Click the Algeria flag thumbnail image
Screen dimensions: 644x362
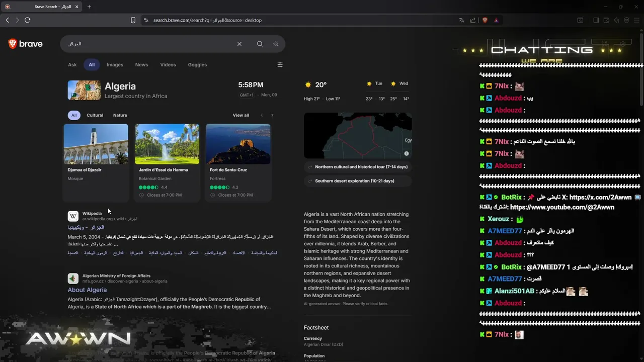(84, 90)
